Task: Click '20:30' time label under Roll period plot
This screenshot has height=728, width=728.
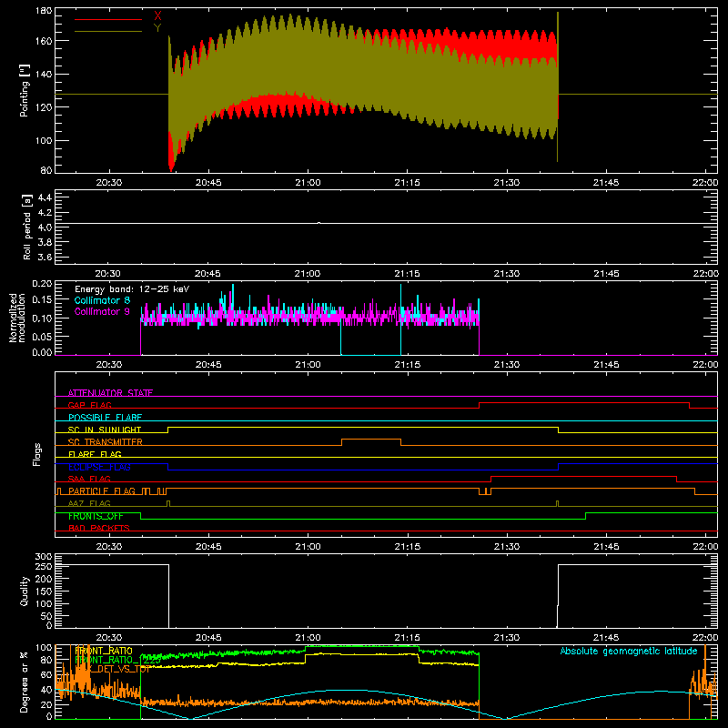Action: coord(107,274)
